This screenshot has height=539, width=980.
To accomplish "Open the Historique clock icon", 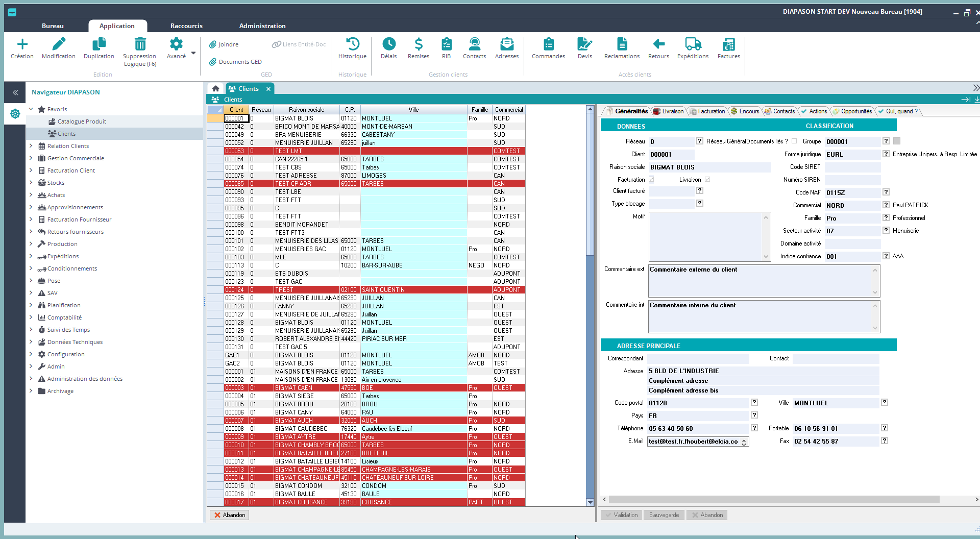I will [352, 44].
